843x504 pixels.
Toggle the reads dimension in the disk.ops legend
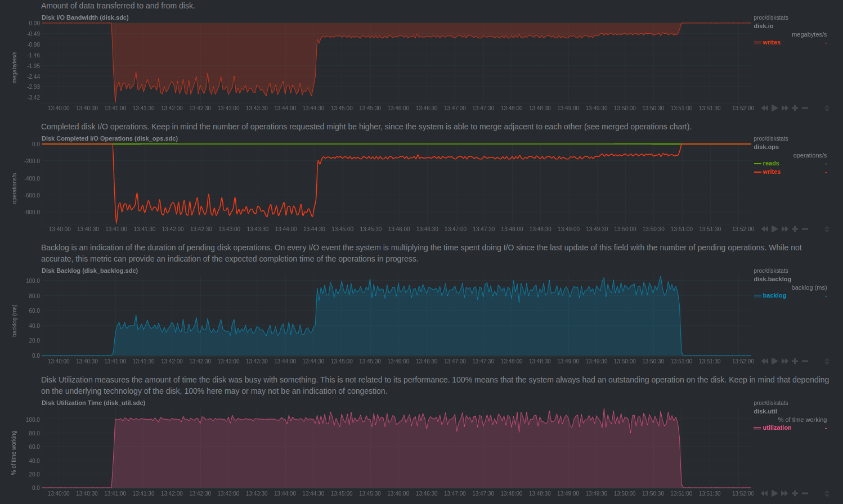tap(770, 164)
